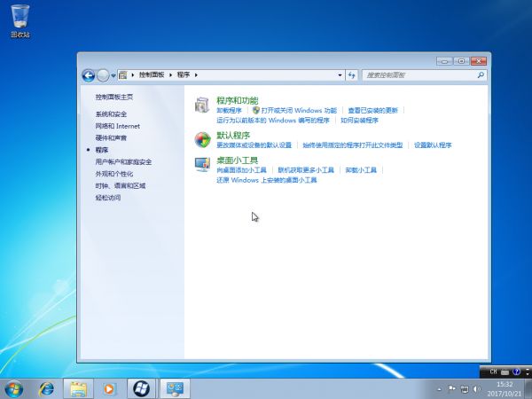This screenshot has height=399, width=532.
Task: Expand the arrow before 控制面板 in the breadcrumb
Action: pos(133,75)
